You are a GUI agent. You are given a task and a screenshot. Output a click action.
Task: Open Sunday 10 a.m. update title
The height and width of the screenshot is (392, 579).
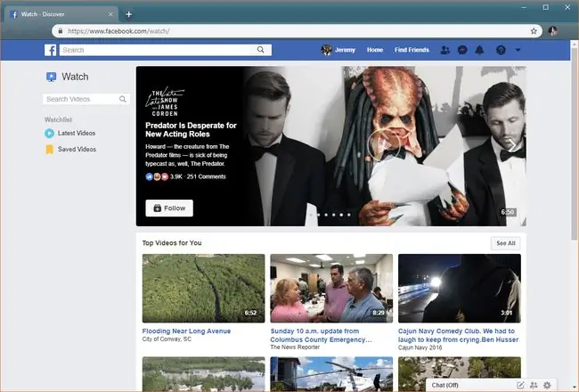[321, 336]
